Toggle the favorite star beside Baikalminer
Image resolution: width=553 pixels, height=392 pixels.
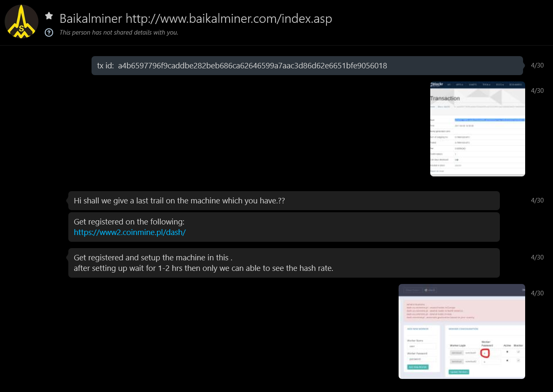tap(49, 16)
